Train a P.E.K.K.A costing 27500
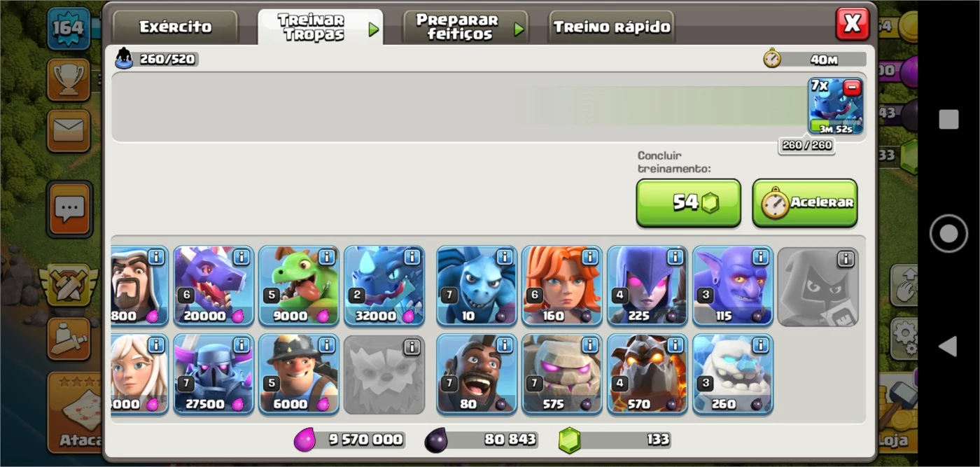This screenshot has width=980, height=467. 213,374
